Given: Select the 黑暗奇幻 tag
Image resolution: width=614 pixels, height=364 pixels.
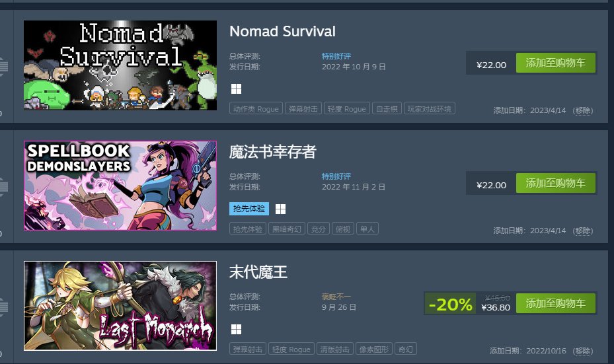Looking at the screenshot, I should (287, 229).
